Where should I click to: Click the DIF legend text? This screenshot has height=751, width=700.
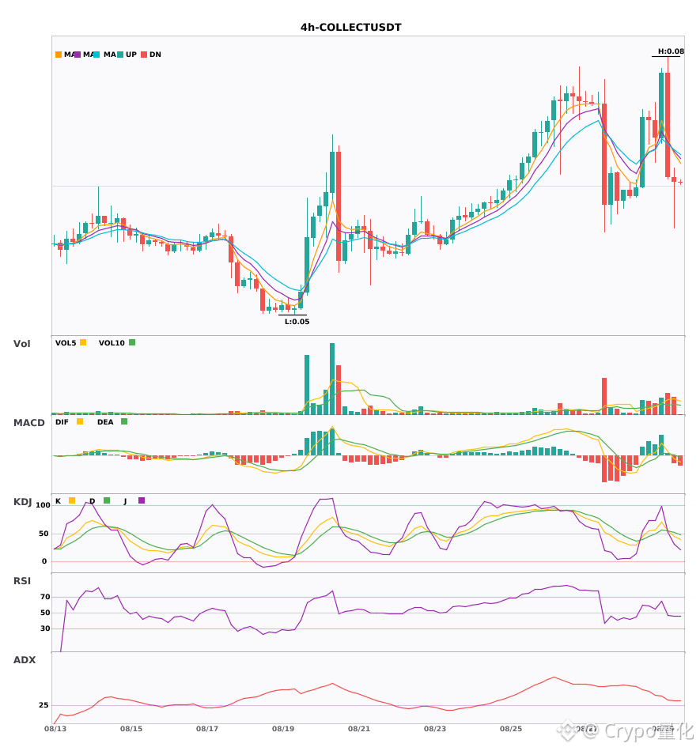point(62,422)
